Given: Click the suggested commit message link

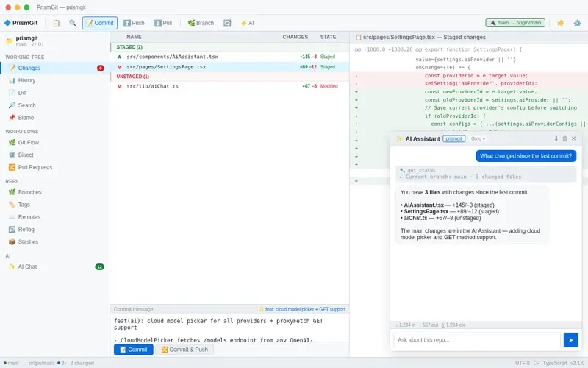Looking at the screenshot, I should coord(302,309).
